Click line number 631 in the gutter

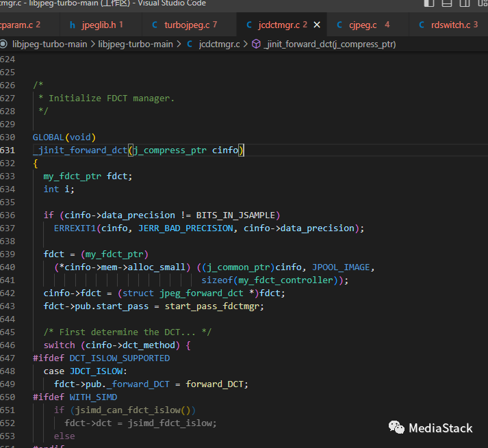click(8, 150)
